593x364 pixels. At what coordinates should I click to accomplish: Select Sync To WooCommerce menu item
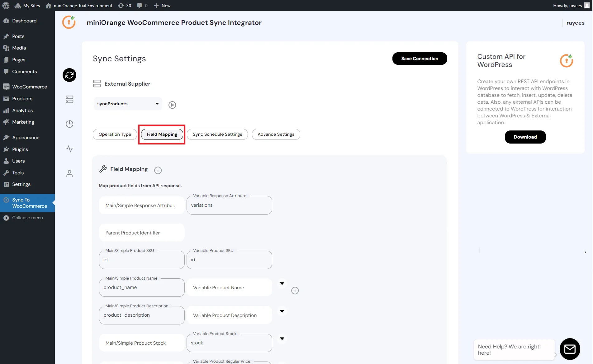(x=27, y=203)
